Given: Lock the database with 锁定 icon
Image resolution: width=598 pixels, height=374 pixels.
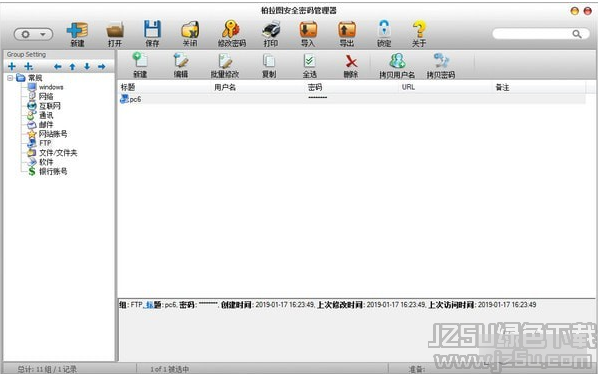Looking at the screenshot, I should coord(384,29).
